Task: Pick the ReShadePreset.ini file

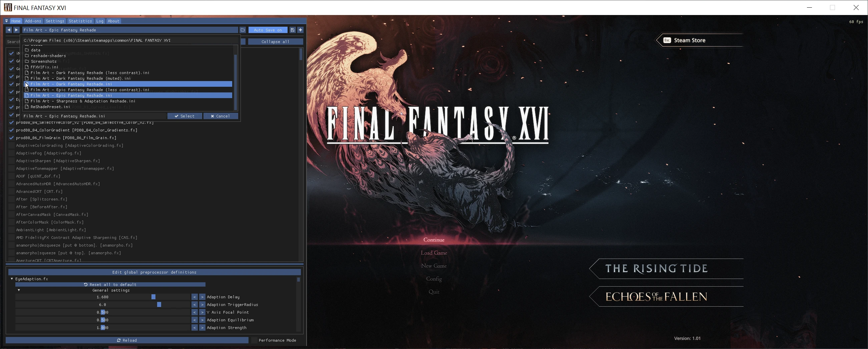Action: tap(50, 107)
